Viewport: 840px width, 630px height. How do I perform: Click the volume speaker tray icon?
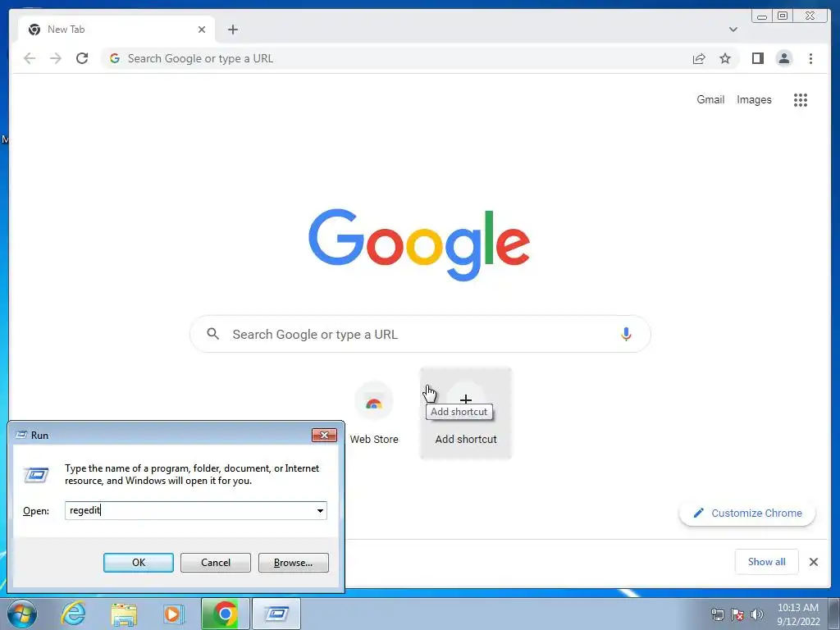point(757,614)
